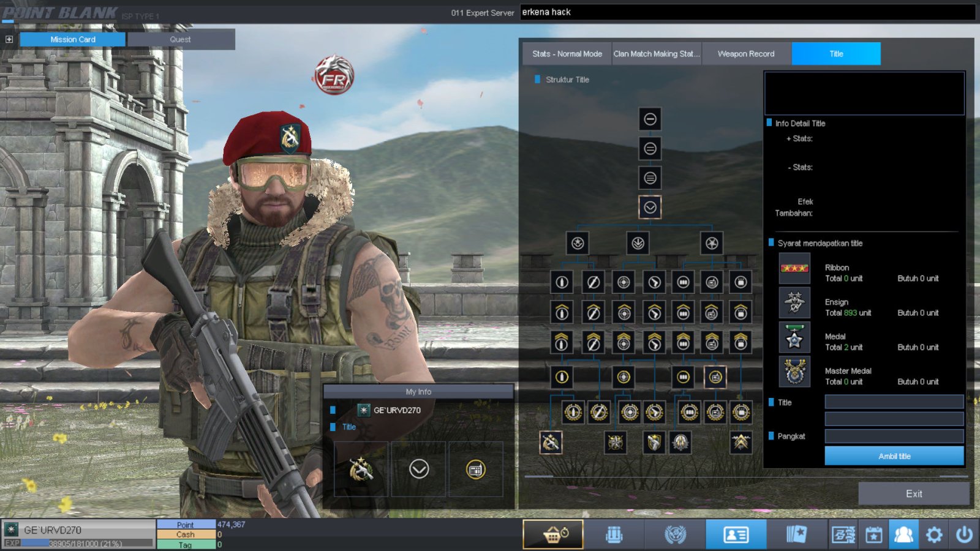
Task: Open the star cards icon
Action: click(796, 534)
